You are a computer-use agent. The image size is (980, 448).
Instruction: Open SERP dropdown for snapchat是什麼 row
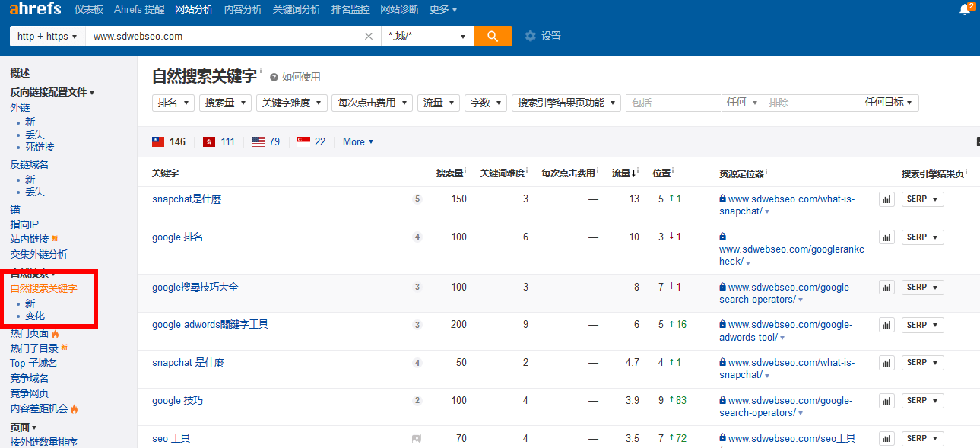(922, 199)
